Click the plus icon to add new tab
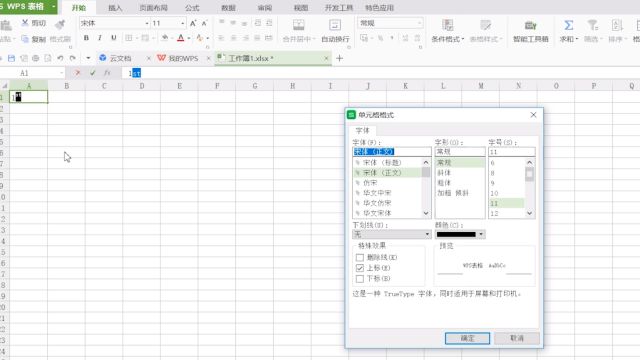640x360 pixels. (339, 58)
